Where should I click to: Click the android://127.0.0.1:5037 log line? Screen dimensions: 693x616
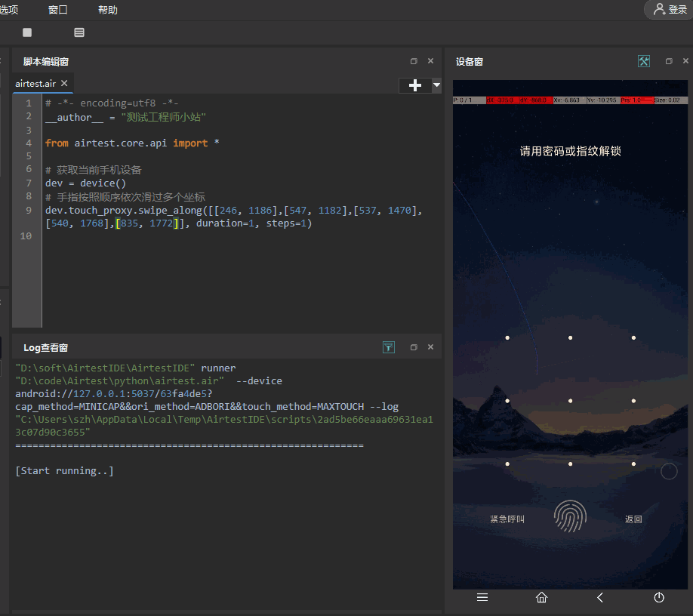[x=114, y=394]
